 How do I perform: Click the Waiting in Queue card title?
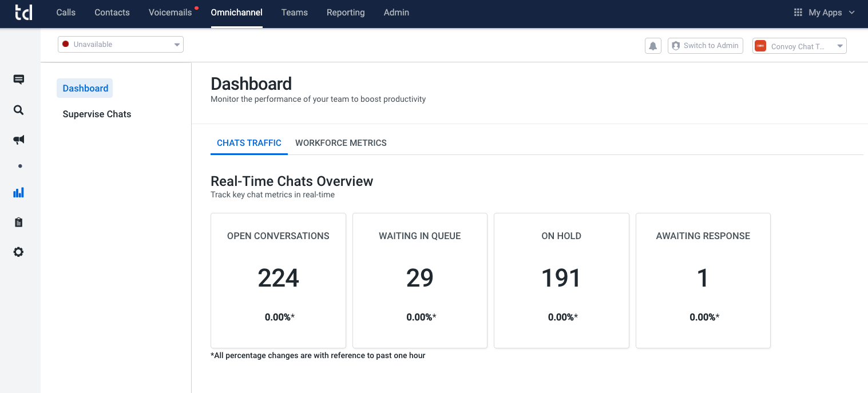420,236
